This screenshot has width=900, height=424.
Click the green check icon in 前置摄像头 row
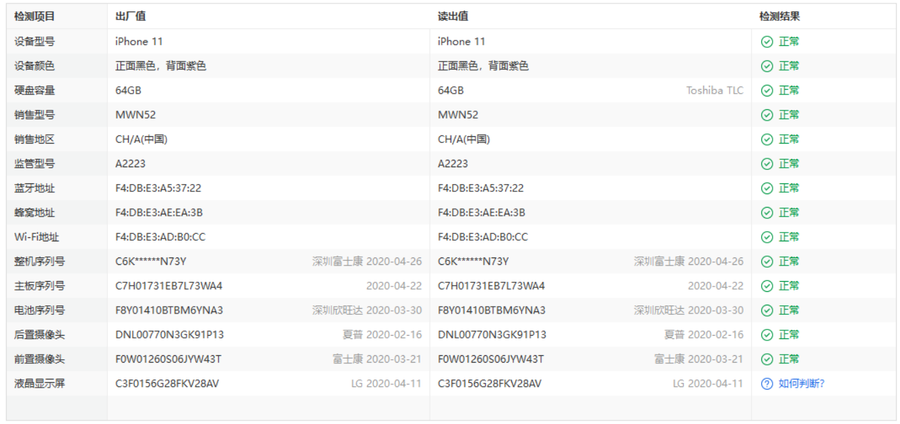pyautogui.click(x=767, y=359)
